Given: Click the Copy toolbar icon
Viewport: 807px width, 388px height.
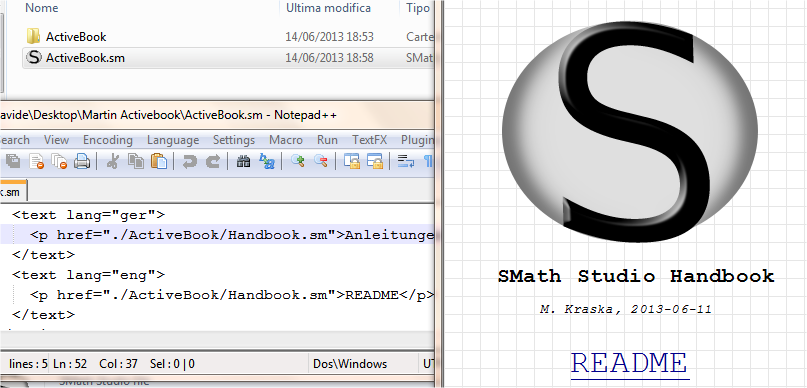Looking at the screenshot, I should pyautogui.click(x=136, y=162).
